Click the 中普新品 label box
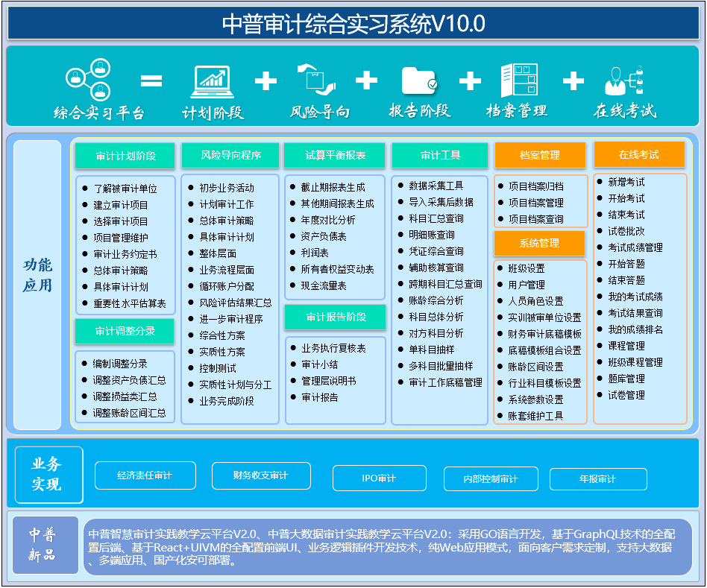Image resolution: width=707 pixels, height=588 pixels. (45, 545)
